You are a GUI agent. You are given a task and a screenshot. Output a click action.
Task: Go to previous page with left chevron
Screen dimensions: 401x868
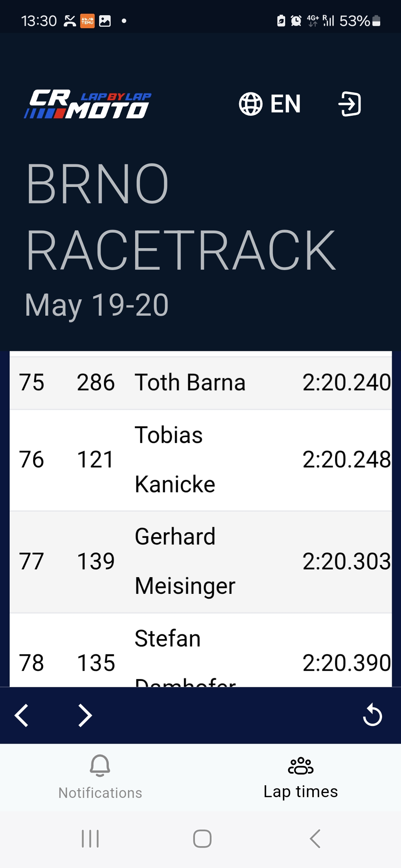(x=22, y=715)
